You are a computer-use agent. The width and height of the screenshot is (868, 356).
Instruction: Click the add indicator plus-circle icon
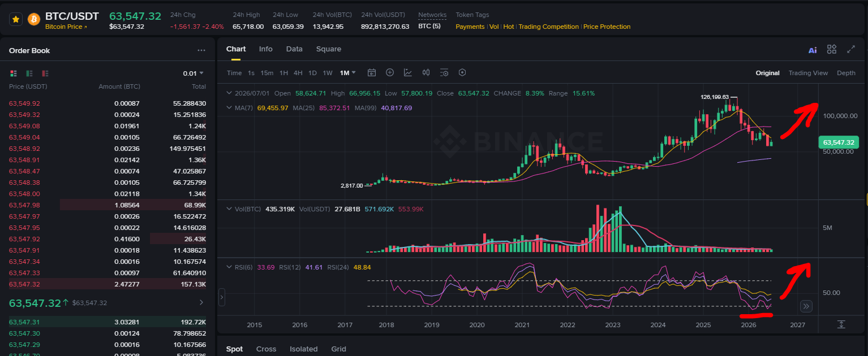(390, 72)
